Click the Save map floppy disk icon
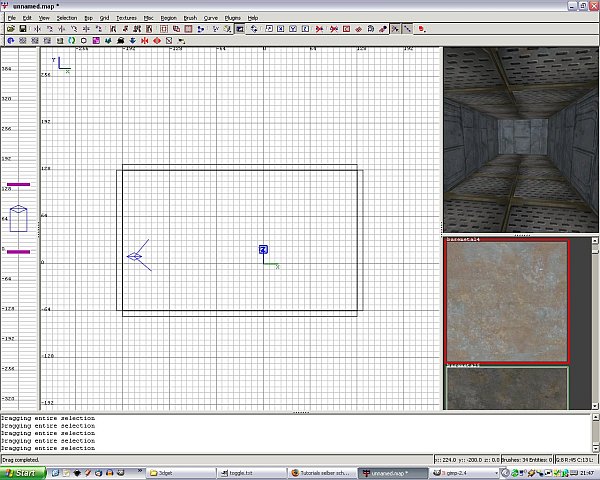 [x=22, y=29]
